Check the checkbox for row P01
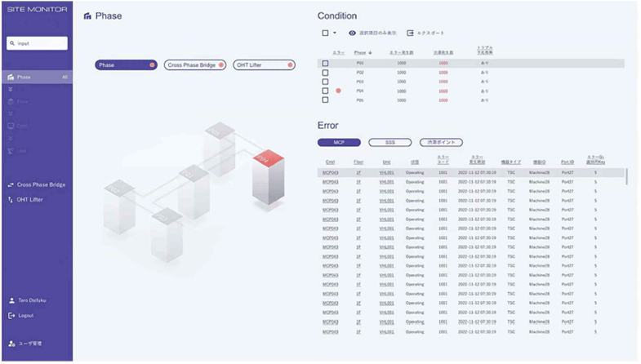Image resolution: width=641 pixels, height=364 pixels. pyautogui.click(x=325, y=63)
